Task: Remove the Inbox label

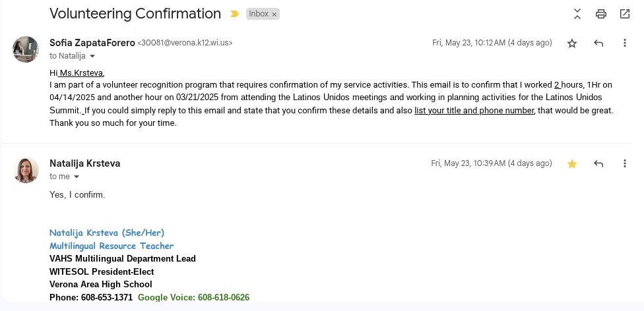Action: pyautogui.click(x=274, y=14)
